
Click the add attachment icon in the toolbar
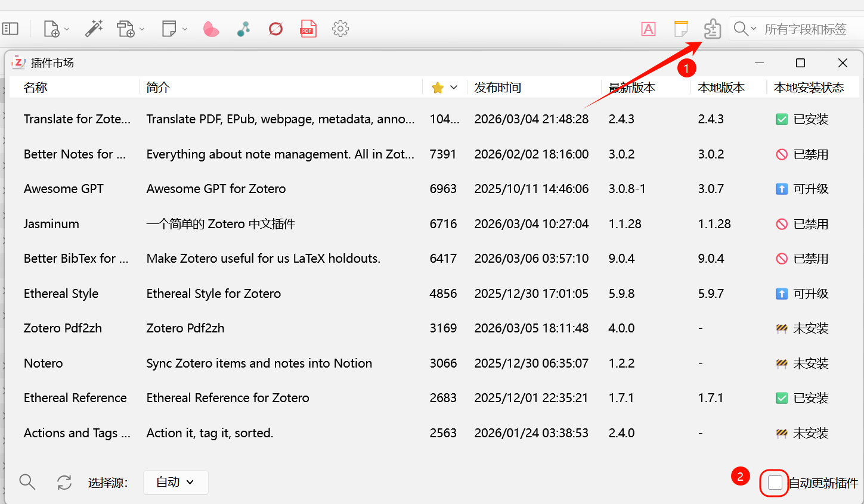[126, 29]
